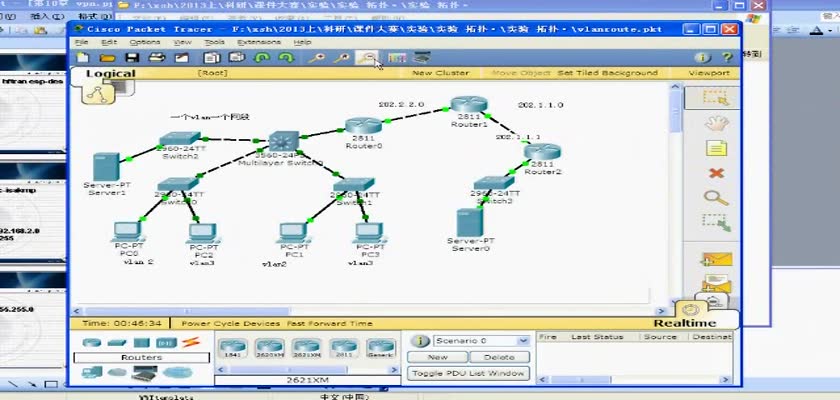This screenshot has width=840, height=400.
Task: Select the Switches device category icon
Action: point(116,343)
